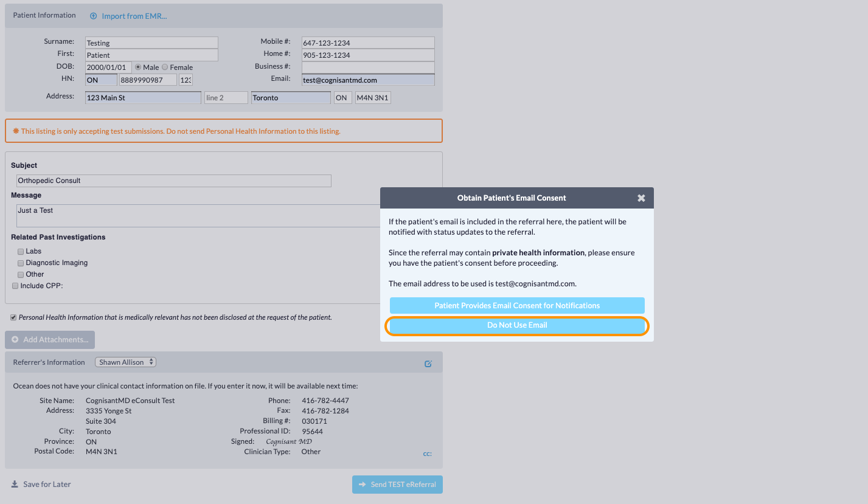This screenshot has width=868, height=504.
Task: Click the Email field
Action: [x=368, y=80]
